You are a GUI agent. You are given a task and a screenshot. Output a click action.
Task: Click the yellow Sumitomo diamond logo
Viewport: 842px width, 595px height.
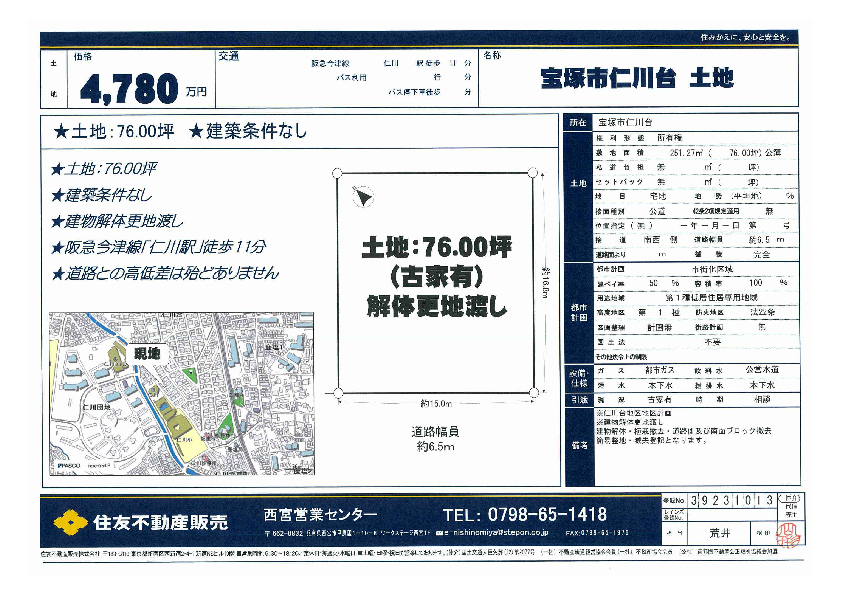click(69, 521)
